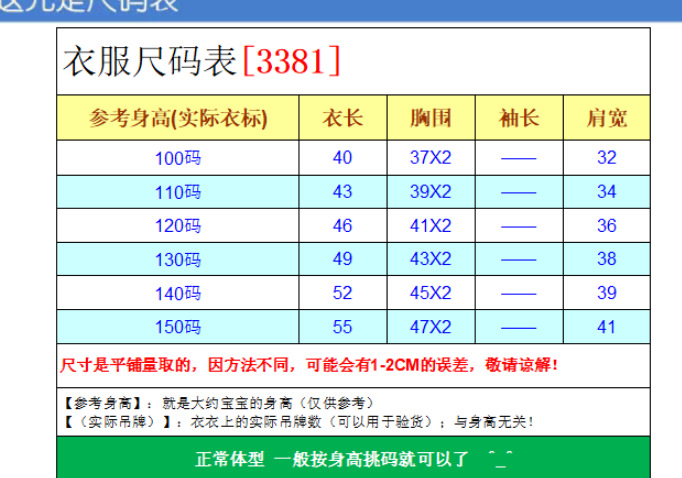Click the 肩宽 value 36
The image size is (682, 478).
607,225
